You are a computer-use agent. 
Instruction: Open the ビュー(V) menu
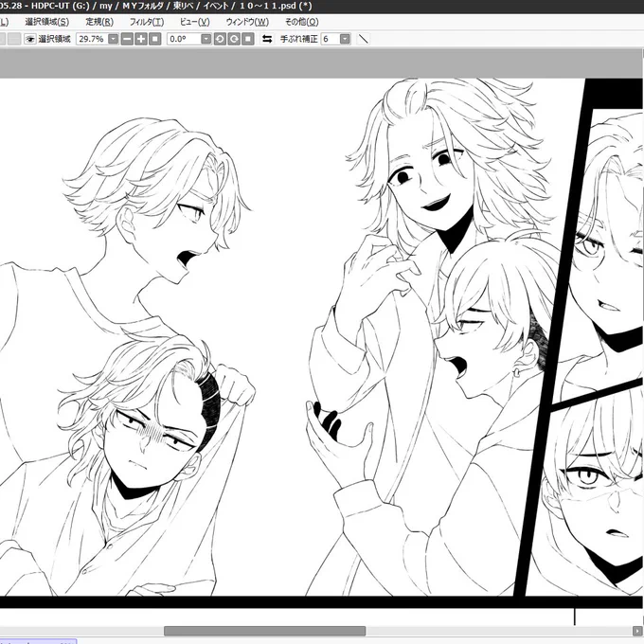click(195, 22)
